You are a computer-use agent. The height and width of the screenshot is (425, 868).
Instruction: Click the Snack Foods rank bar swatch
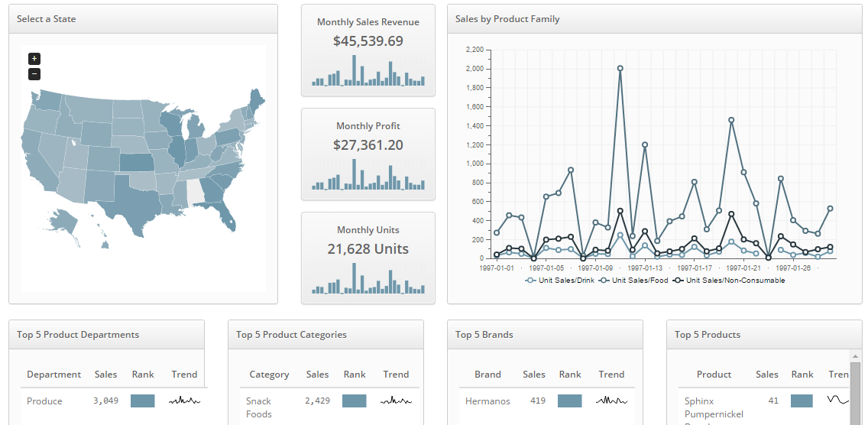[x=355, y=401]
